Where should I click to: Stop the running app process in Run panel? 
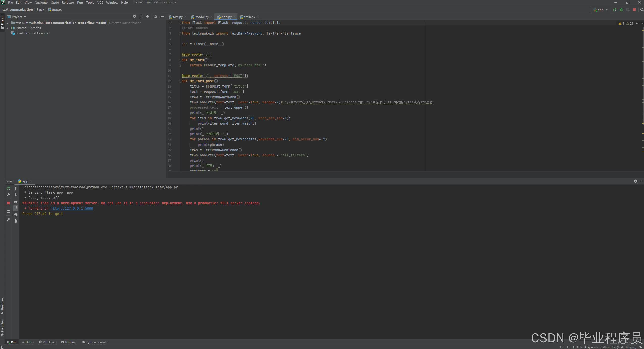tap(8, 203)
